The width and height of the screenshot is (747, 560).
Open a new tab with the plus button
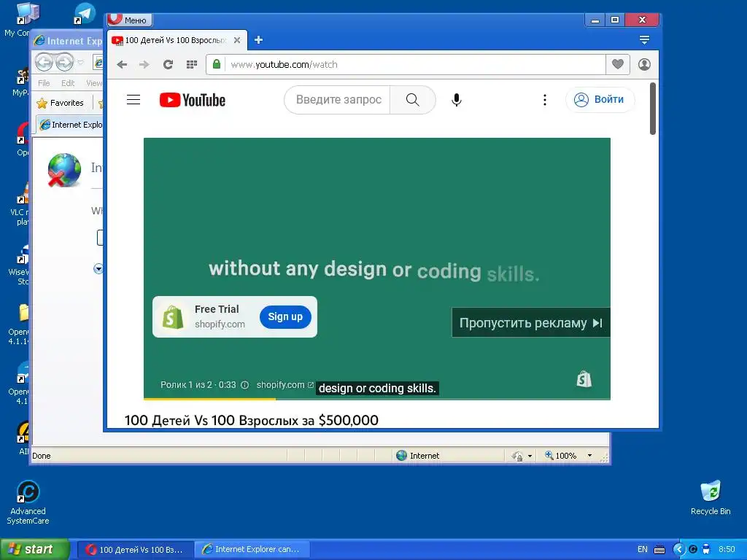[259, 40]
